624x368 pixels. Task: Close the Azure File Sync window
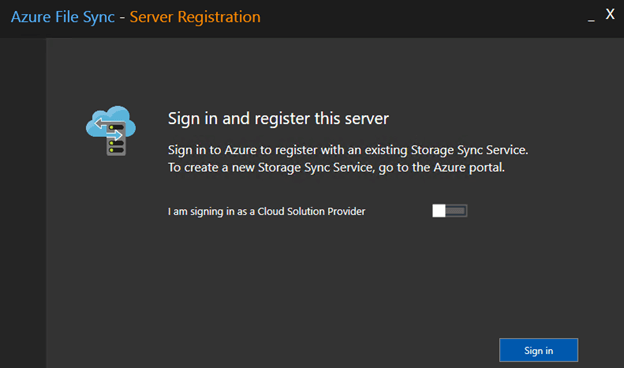tap(610, 14)
